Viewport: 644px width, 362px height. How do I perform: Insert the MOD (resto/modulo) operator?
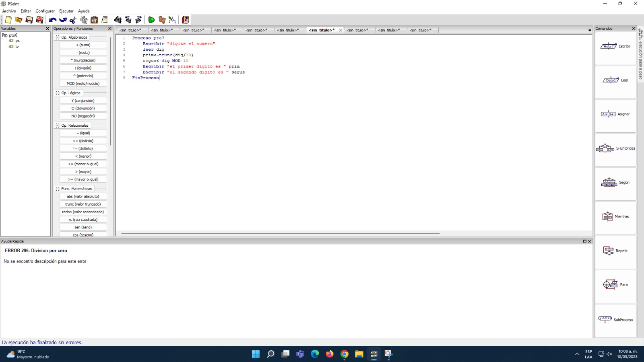(83, 84)
